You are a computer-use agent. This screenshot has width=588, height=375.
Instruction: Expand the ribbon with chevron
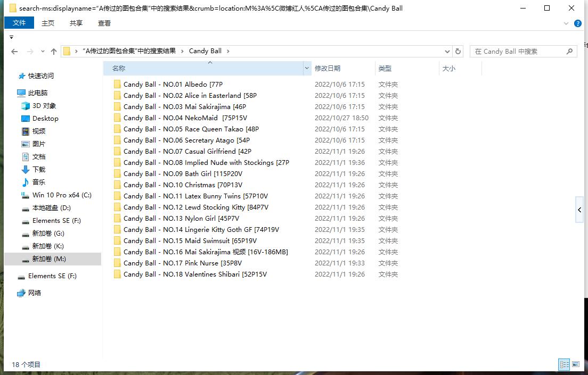tap(566, 23)
